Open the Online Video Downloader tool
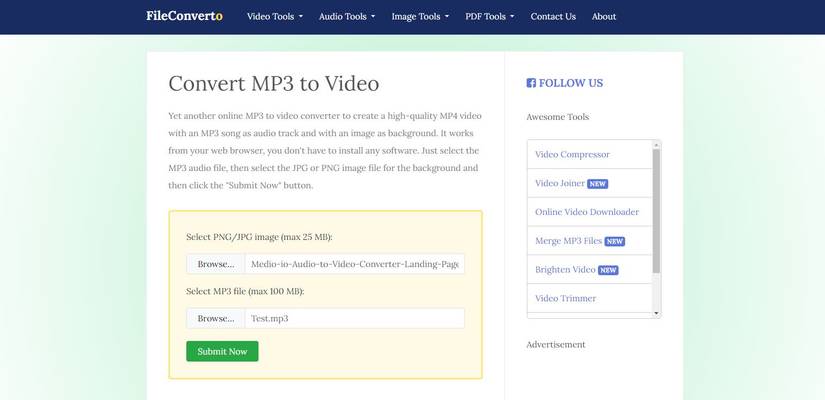The height and width of the screenshot is (400, 825). click(x=587, y=212)
